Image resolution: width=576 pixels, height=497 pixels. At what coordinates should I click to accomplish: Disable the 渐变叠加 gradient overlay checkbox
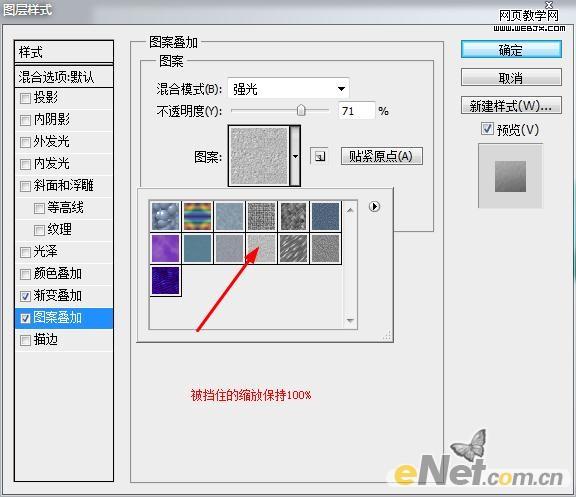tap(25, 296)
